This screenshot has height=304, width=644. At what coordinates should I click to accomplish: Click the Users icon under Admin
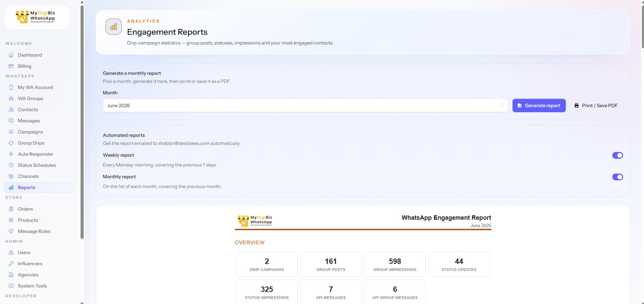pyautogui.click(x=11, y=252)
